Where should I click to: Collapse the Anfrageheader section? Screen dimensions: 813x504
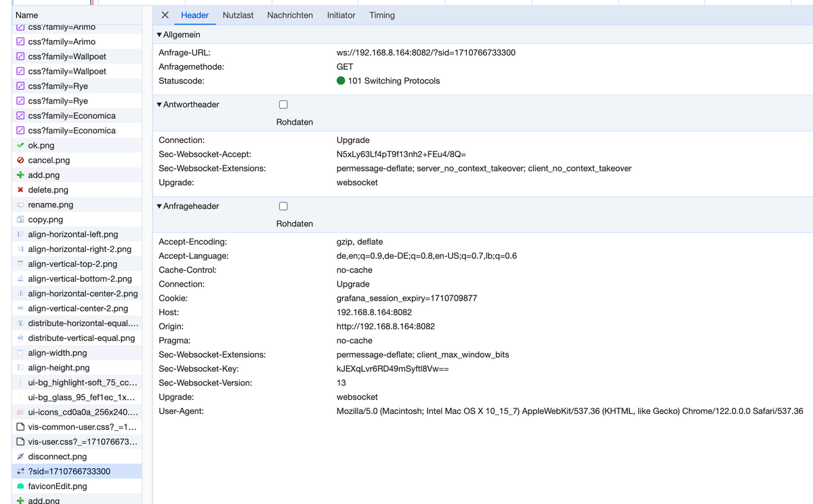(x=159, y=206)
